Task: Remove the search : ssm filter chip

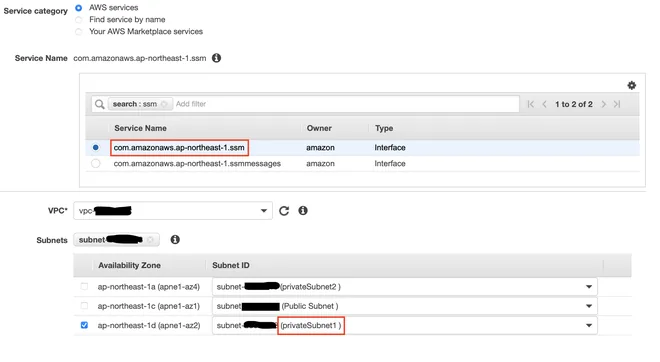Action: point(164,104)
